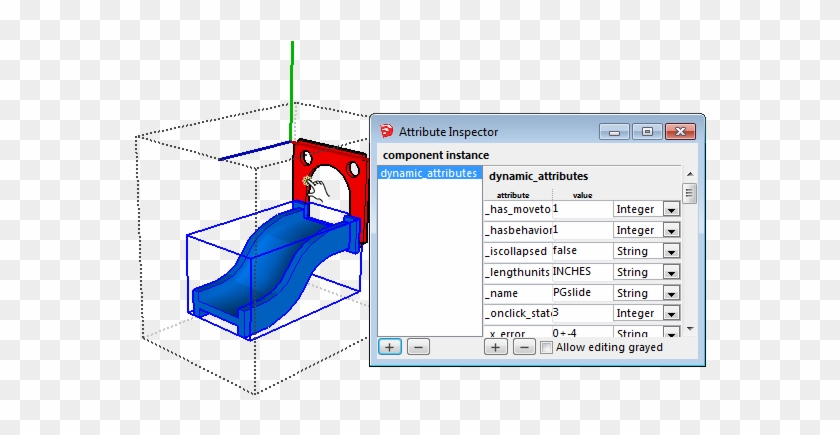Close the Attribute Inspector window

[680, 132]
